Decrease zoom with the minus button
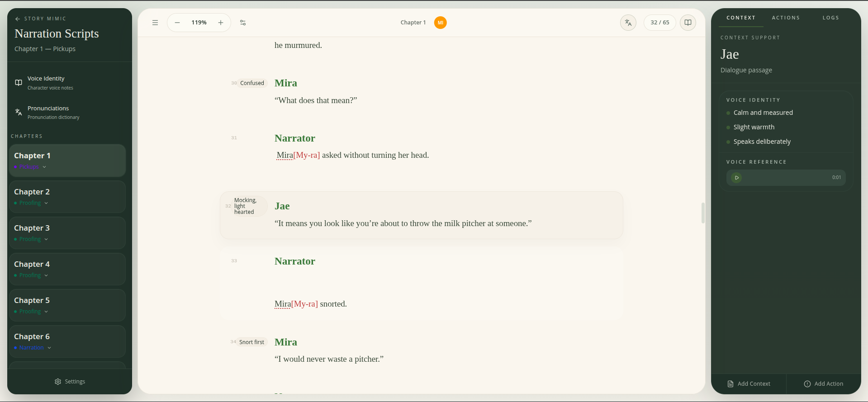 click(177, 23)
